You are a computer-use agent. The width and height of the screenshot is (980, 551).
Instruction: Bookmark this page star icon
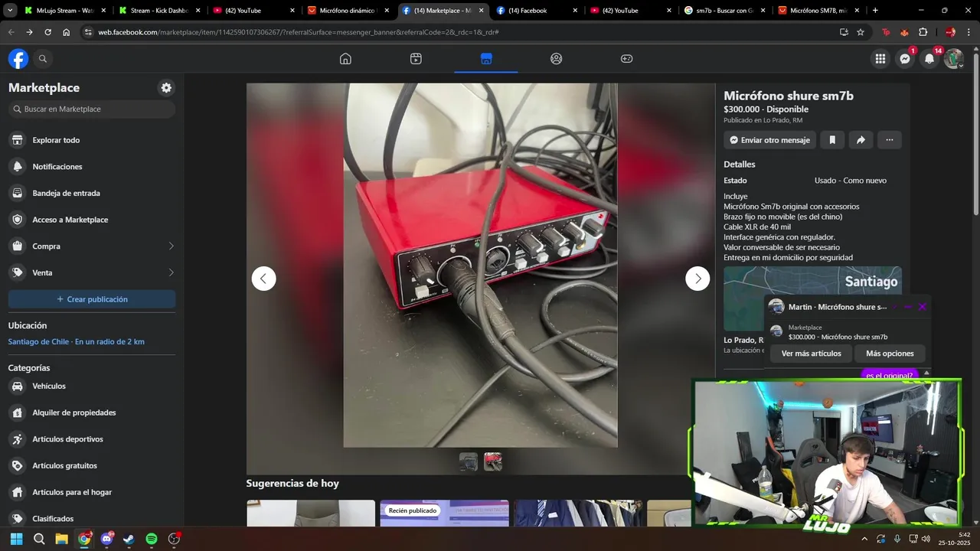click(861, 32)
